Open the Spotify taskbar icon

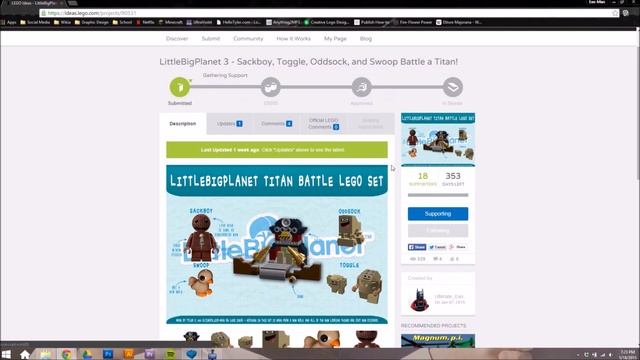(x=170, y=354)
